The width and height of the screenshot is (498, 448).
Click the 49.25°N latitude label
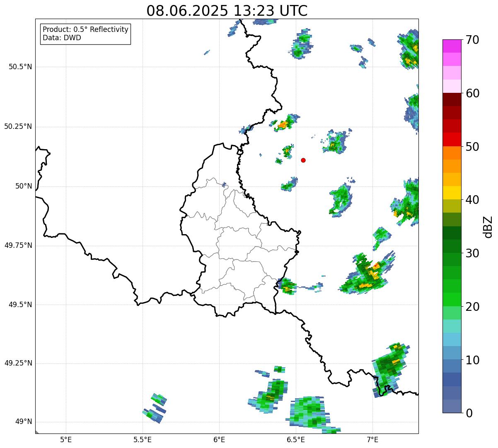pos(18,363)
